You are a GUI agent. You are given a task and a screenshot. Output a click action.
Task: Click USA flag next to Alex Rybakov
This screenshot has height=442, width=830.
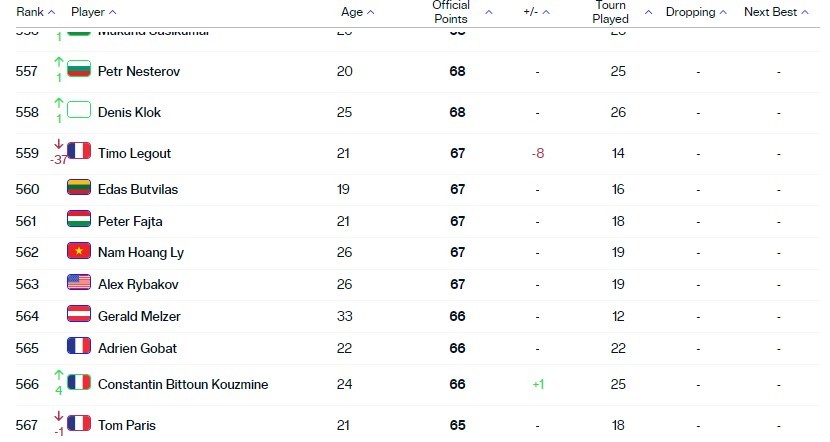[79, 283]
